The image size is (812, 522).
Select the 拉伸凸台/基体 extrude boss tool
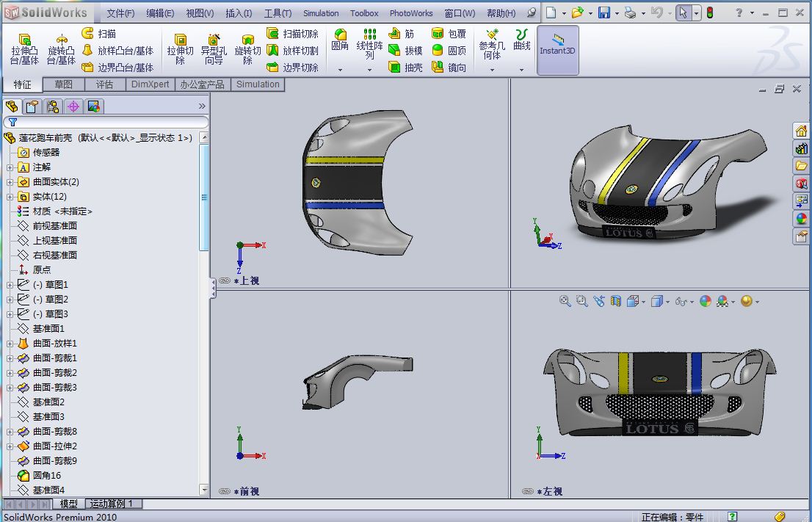24,49
